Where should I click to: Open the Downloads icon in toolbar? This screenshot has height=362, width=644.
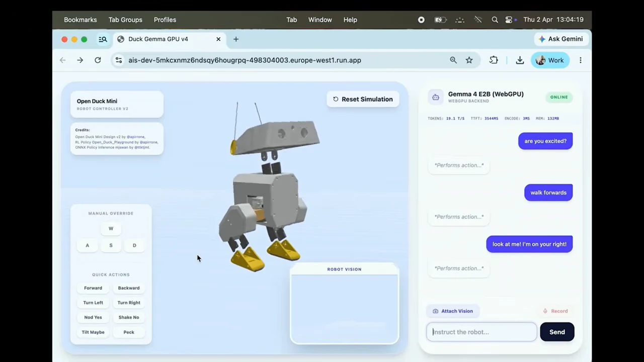click(520, 60)
